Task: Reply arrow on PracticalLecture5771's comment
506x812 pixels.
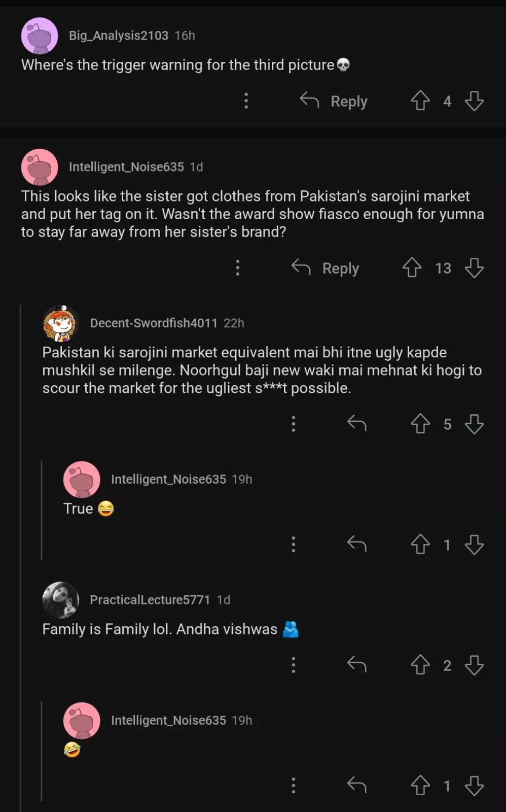Action: click(356, 664)
